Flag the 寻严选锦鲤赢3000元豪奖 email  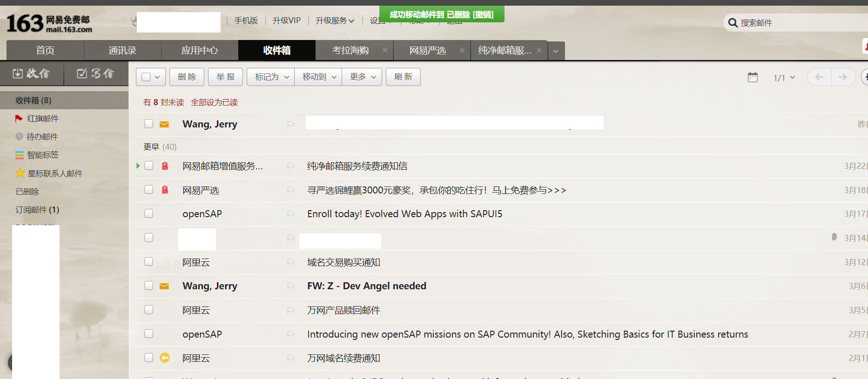coord(291,190)
